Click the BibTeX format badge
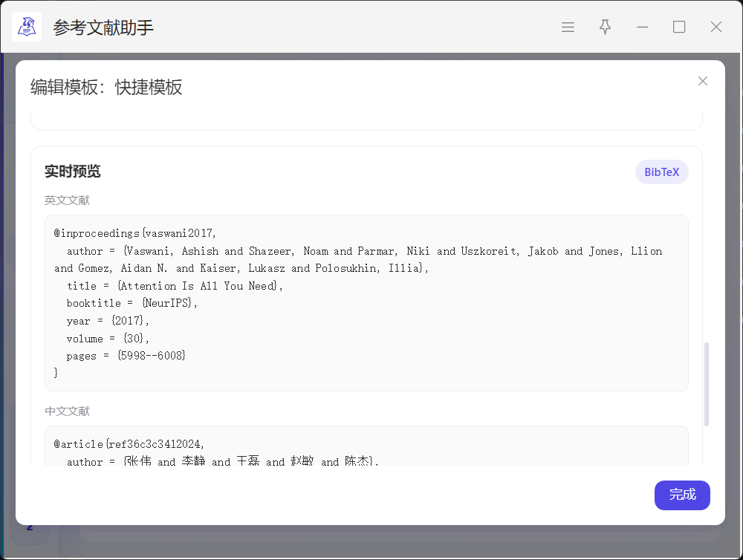The width and height of the screenshot is (743, 560). point(661,172)
